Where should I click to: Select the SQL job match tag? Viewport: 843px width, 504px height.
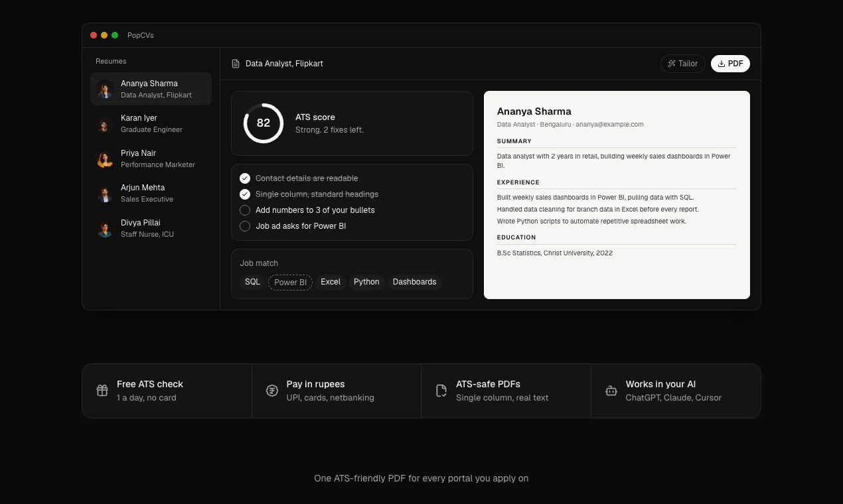[x=252, y=282]
